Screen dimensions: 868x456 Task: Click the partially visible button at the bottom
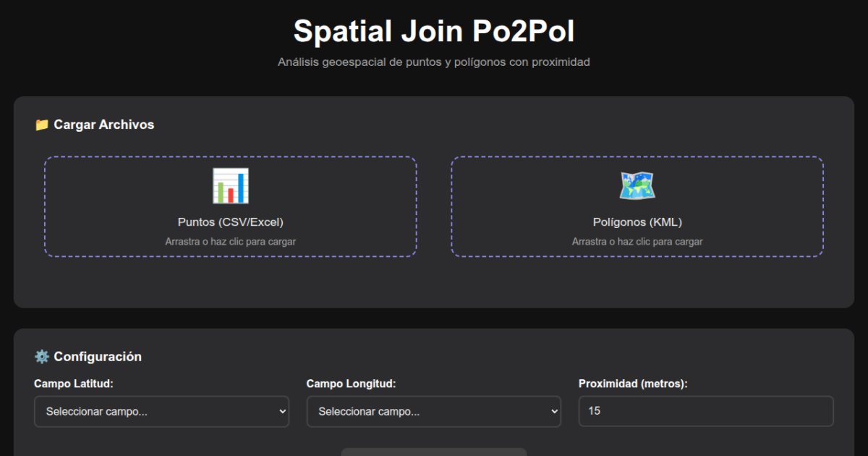tap(433, 452)
